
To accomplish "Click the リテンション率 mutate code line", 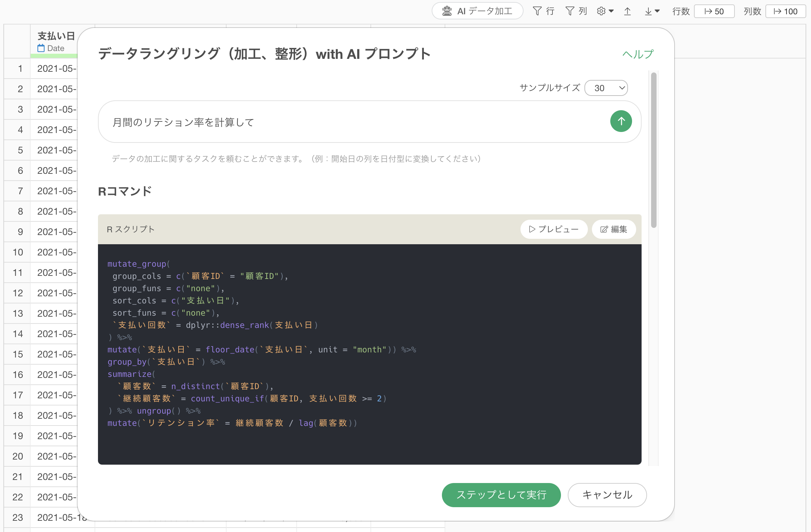I will 232,423.
